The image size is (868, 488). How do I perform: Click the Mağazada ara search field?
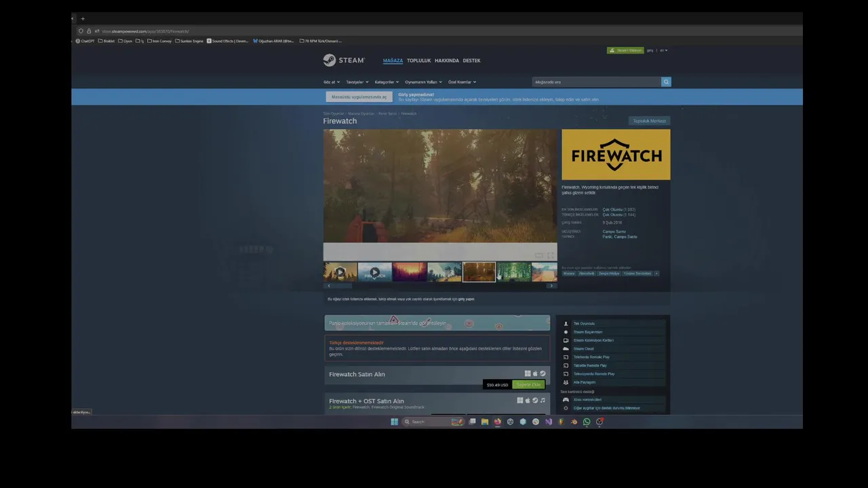[x=597, y=82]
